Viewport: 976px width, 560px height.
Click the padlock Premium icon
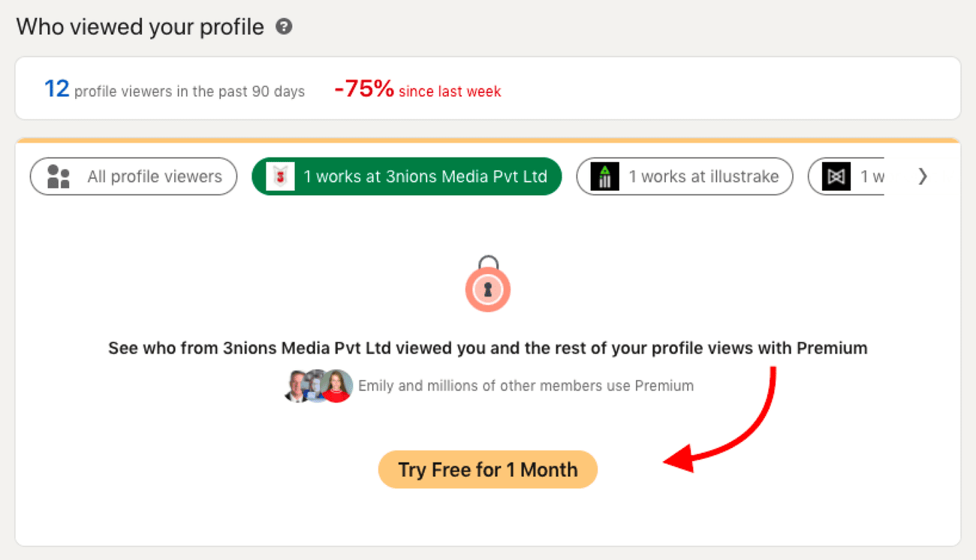click(x=488, y=286)
